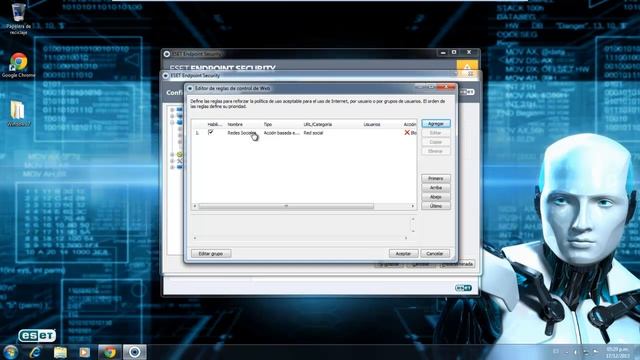Launch Internet Explorer from the taskbar
Viewport: 640px width, 360px height.
click(35, 352)
